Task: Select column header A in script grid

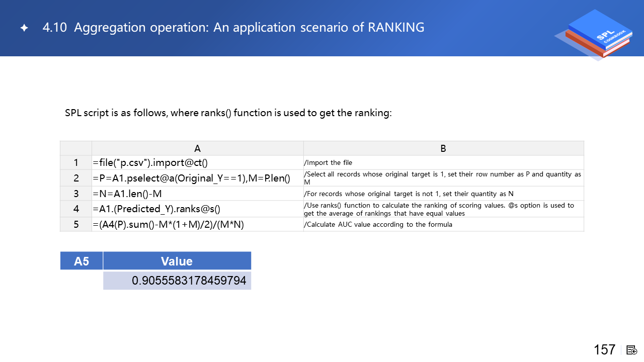Action: coord(197,148)
